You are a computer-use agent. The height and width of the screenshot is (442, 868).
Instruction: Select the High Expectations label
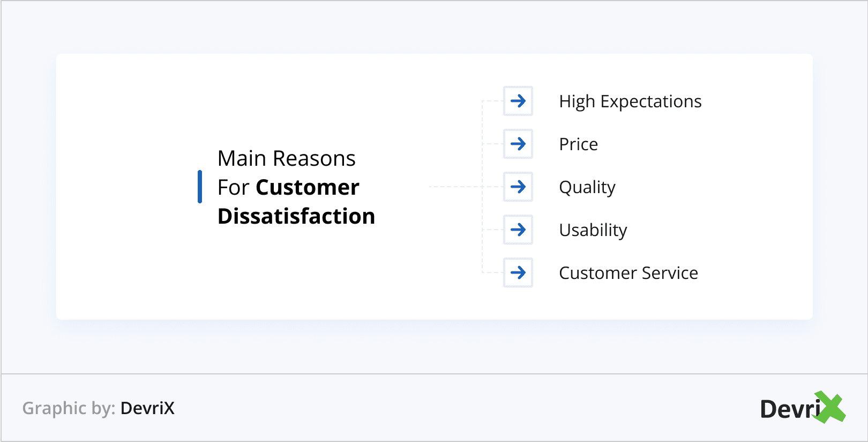pos(630,101)
